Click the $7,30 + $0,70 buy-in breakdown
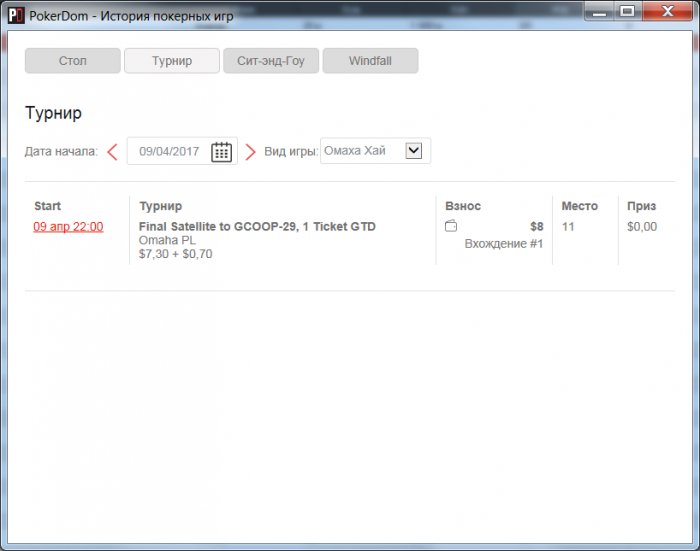700x551 pixels. pos(175,254)
